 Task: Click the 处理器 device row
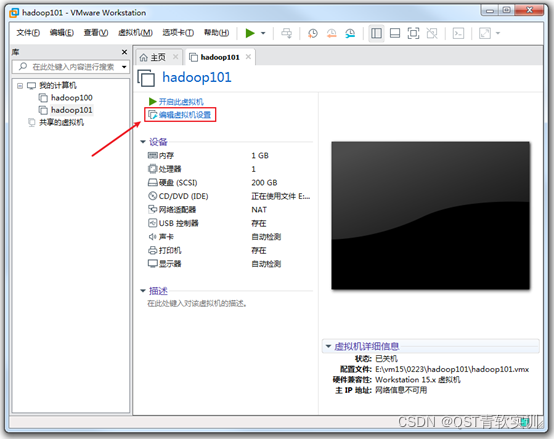tap(229, 169)
